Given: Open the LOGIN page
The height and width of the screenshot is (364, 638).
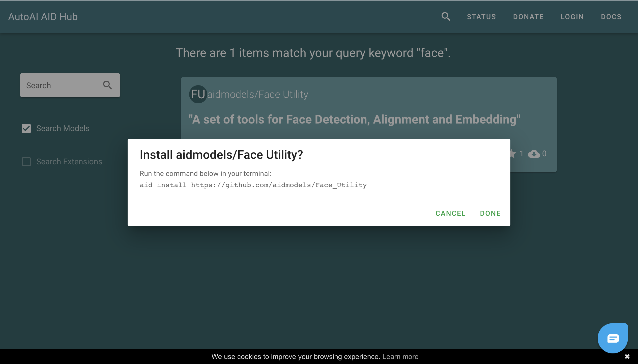Looking at the screenshot, I should [572, 17].
